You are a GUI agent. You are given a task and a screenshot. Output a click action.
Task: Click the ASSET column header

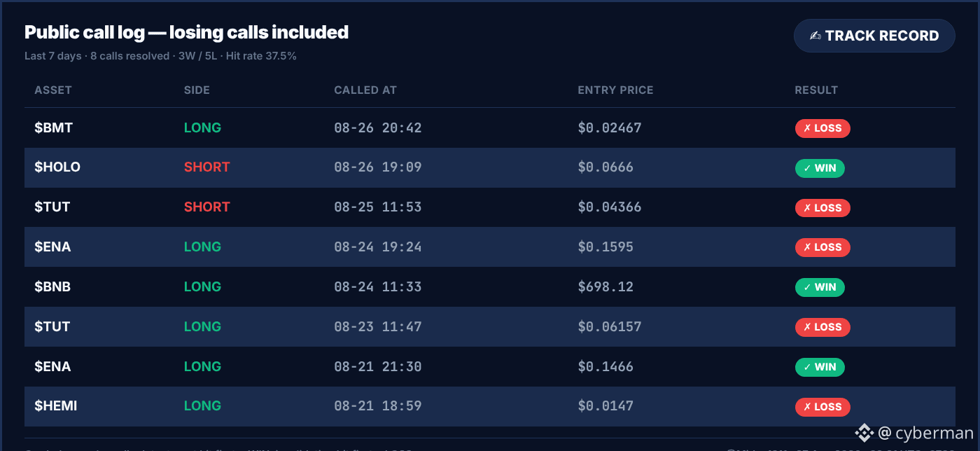point(53,90)
